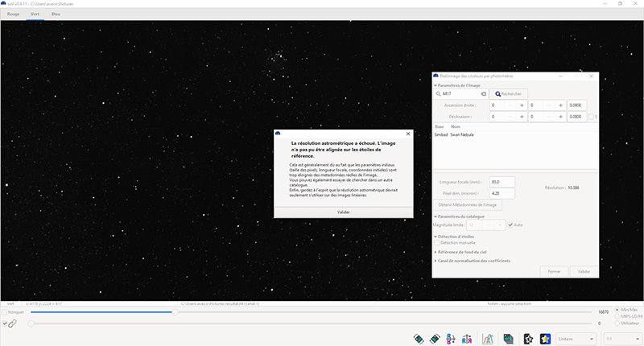Screen dimensions: 644x346
Task: Increase right ascension minutes with second plus
Action: [560, 105]
